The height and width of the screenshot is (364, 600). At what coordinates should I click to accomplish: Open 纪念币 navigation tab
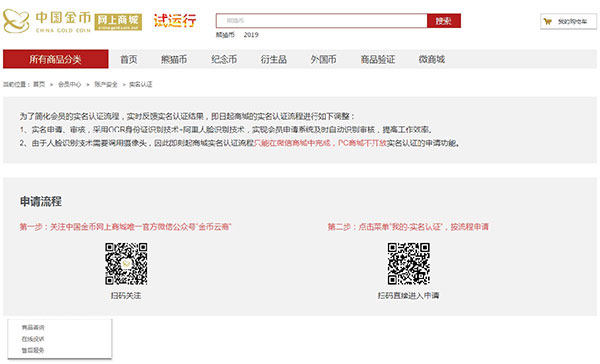point(224,59)
